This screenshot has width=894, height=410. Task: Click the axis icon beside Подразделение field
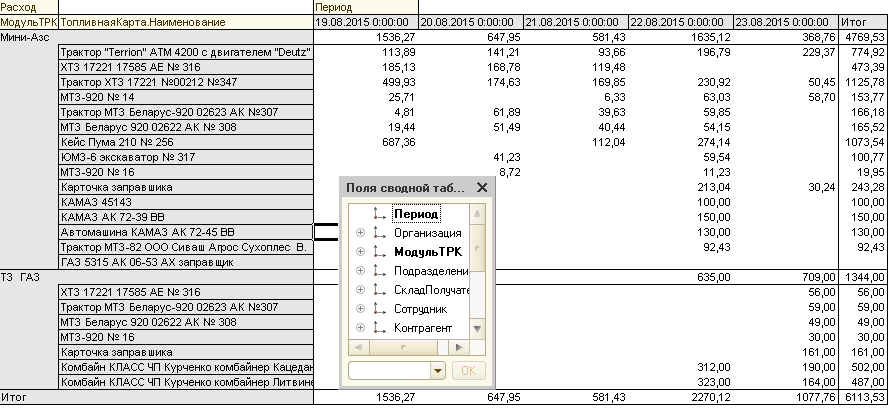tap(378, 271)
